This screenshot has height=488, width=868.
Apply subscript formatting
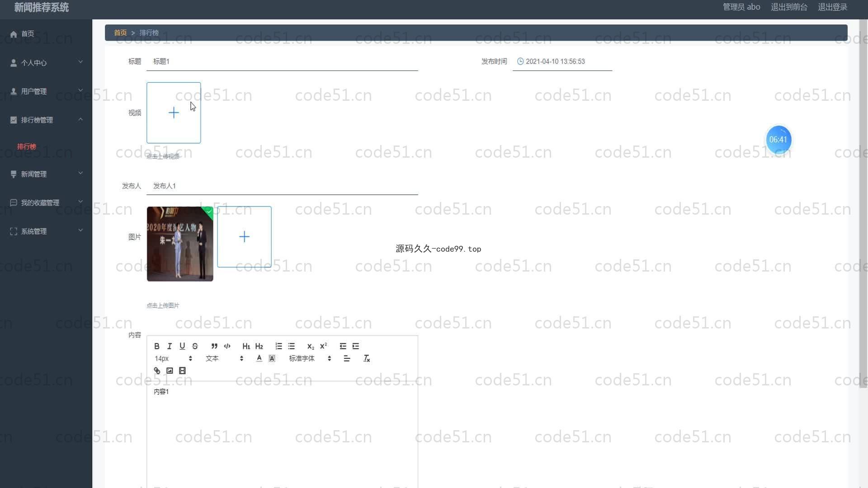(x=311, y=346)
